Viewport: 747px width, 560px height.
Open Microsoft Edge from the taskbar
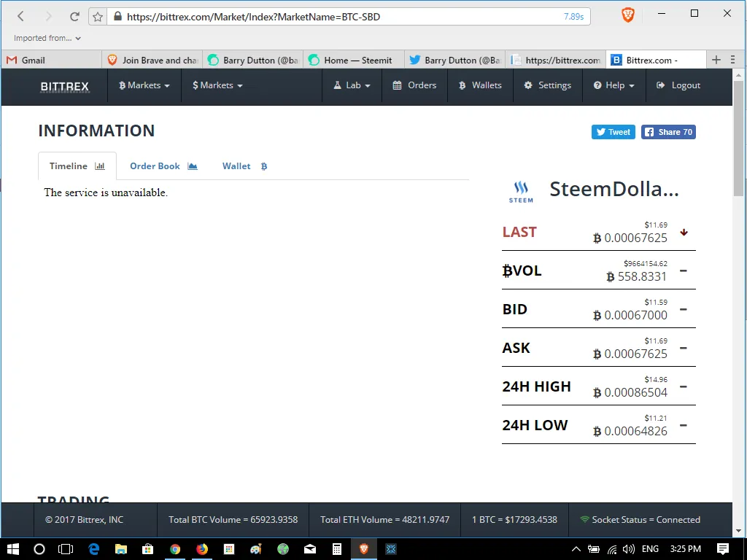pos(94,549)
